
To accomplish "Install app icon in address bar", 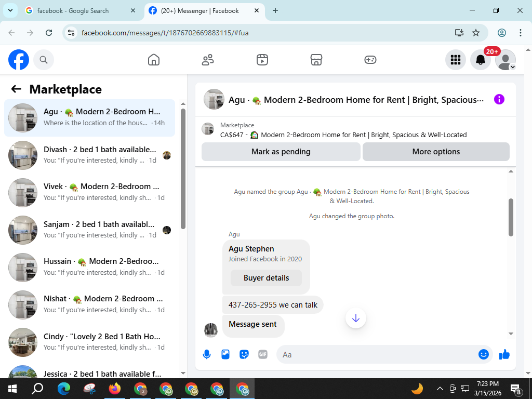I will coord(459,33).
